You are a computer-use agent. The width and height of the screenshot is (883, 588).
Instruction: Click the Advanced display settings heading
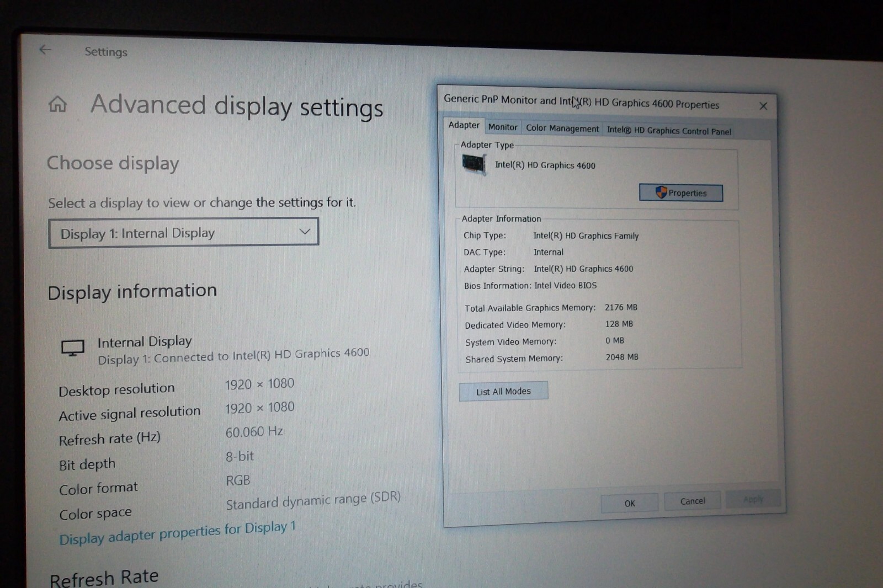click(x=237, y=105)
